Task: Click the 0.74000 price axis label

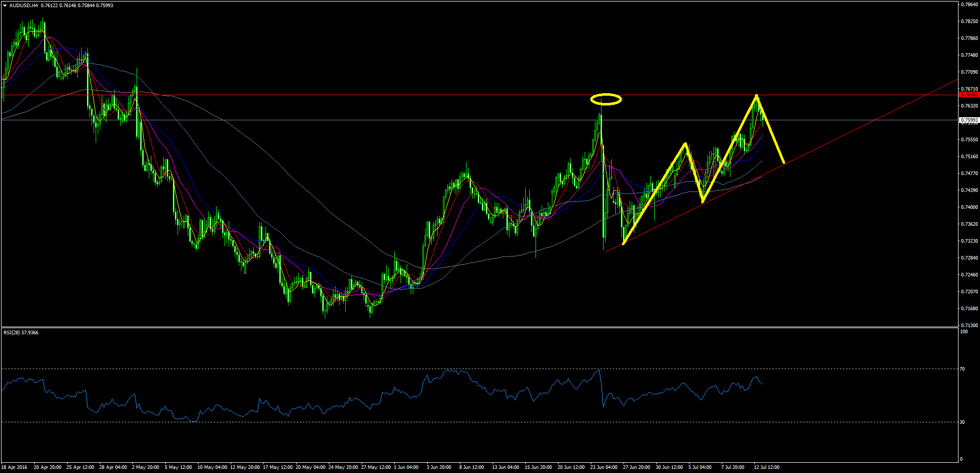Action: click(970, 207)
